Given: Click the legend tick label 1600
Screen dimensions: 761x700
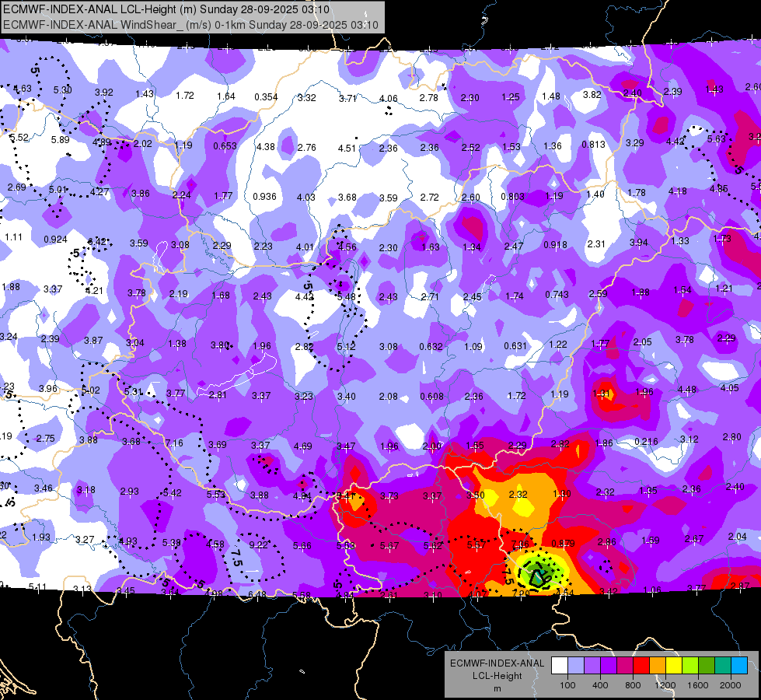Looking at the screenshot, I should pos(698,685).
